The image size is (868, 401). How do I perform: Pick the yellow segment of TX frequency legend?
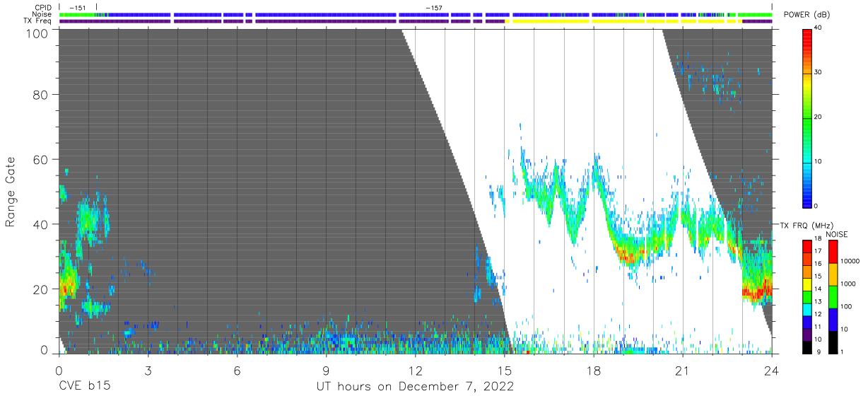click(807, 284)
